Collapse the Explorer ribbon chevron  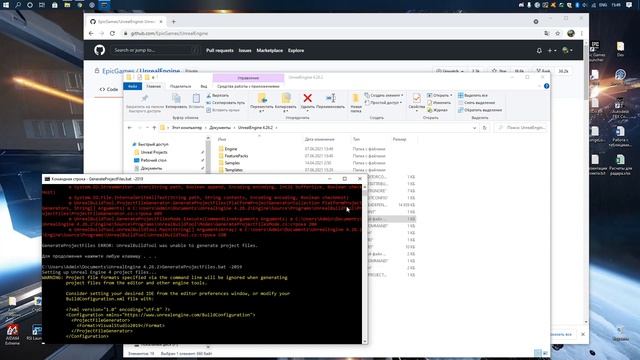[539, 86]
